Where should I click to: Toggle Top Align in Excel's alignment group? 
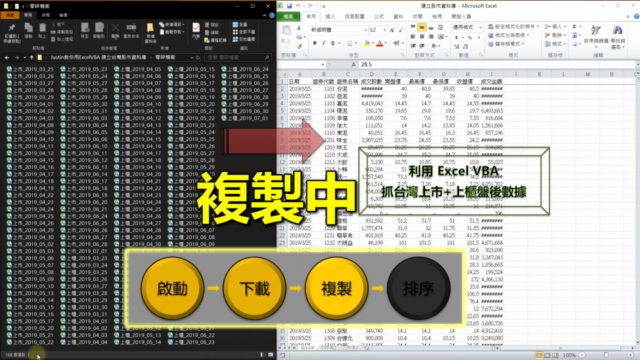(413, 27)
